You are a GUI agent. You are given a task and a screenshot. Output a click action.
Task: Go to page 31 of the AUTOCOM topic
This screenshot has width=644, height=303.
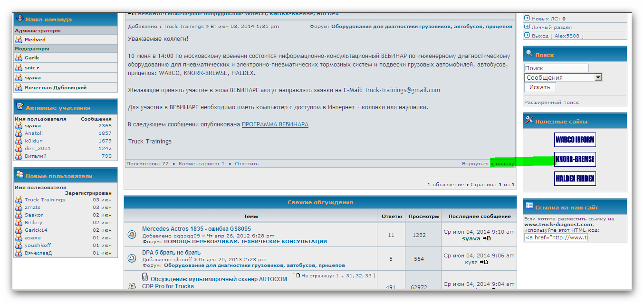[x=350, y=275]
